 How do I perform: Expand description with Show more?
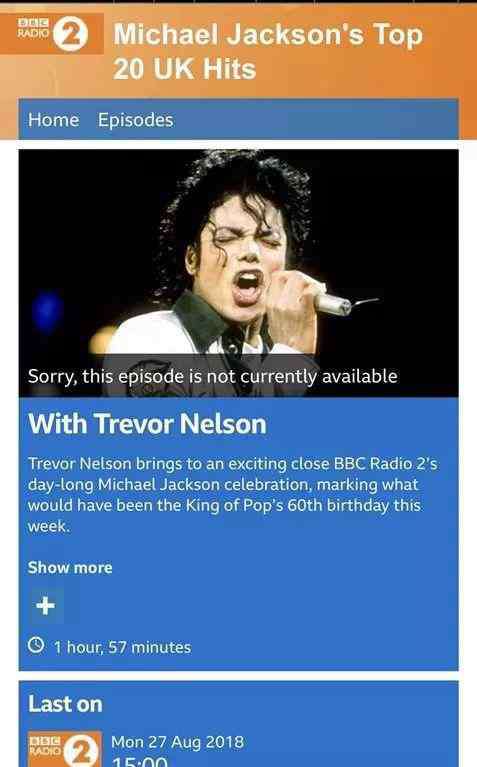pos(70,567)
